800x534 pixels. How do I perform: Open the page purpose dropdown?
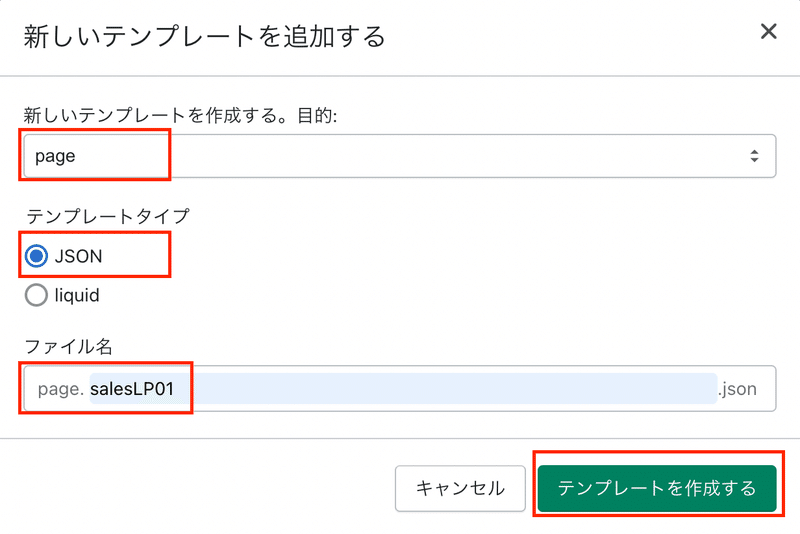399,156
